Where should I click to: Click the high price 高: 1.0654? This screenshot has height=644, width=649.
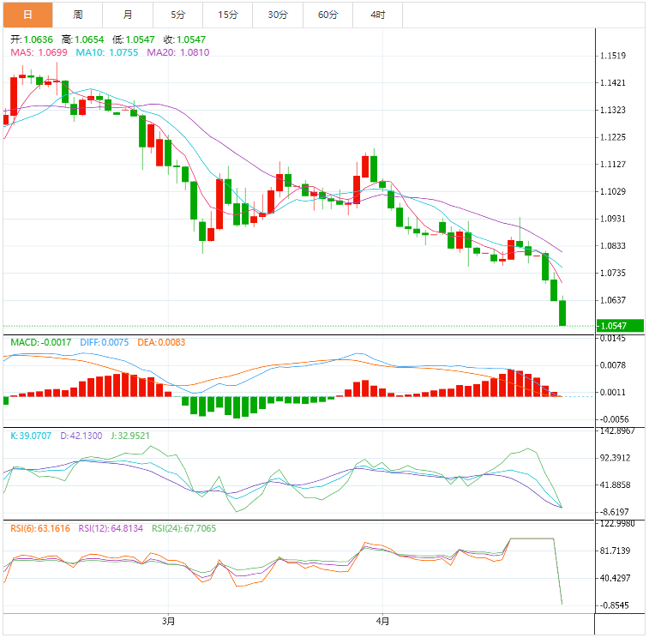click(82, 39)
